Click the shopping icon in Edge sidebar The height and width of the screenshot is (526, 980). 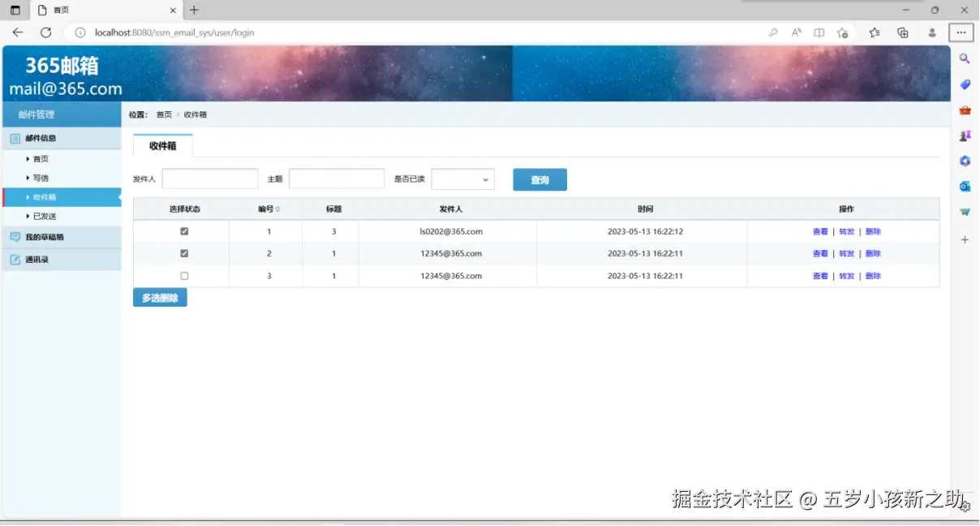pos(964,110)
